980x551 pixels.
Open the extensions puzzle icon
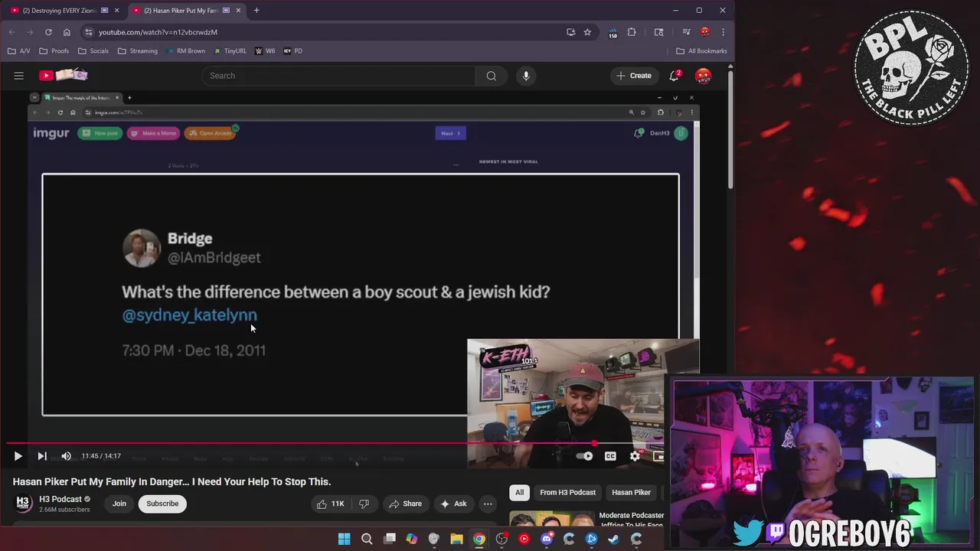[632, 32]
